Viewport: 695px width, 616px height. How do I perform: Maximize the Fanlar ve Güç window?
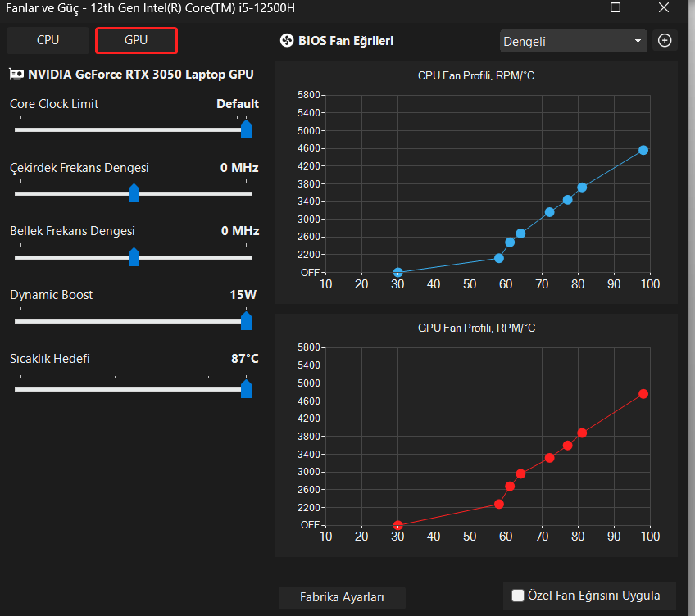(616, 7)
